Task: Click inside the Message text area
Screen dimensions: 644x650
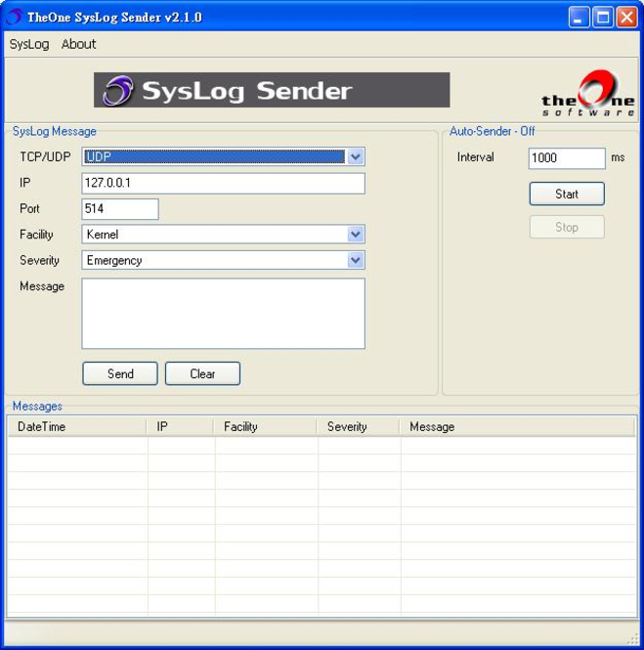Action: click(223, 314)
